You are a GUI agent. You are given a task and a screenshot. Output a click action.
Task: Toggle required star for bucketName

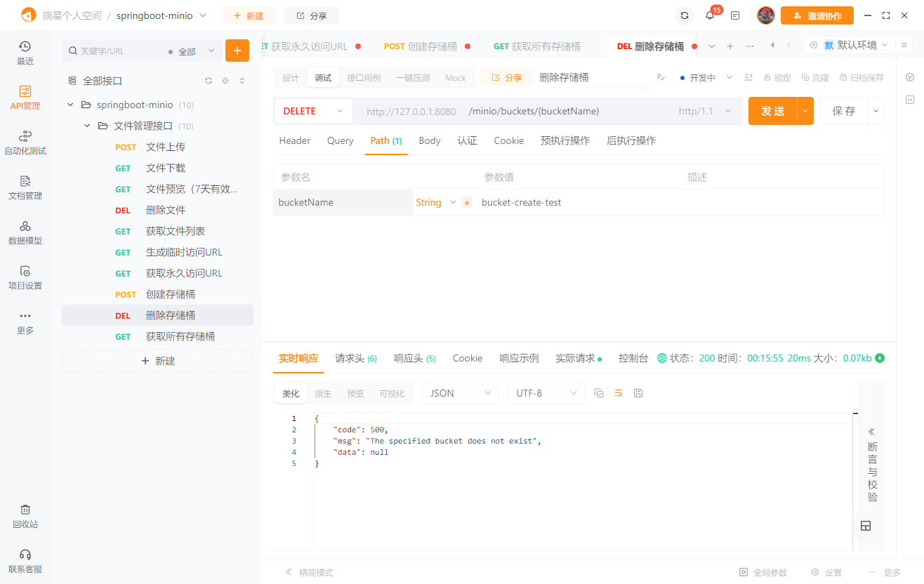467,202
